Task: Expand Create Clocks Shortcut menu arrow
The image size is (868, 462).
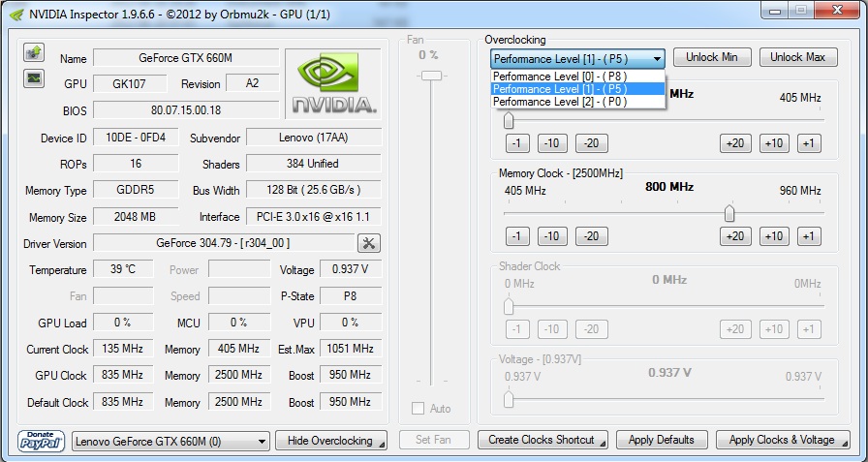Action: coord(602,444)
